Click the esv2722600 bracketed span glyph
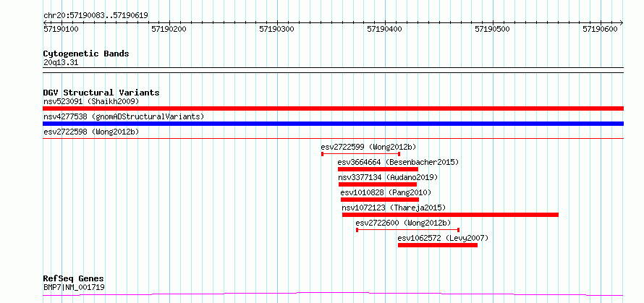 tap(407, 230)
